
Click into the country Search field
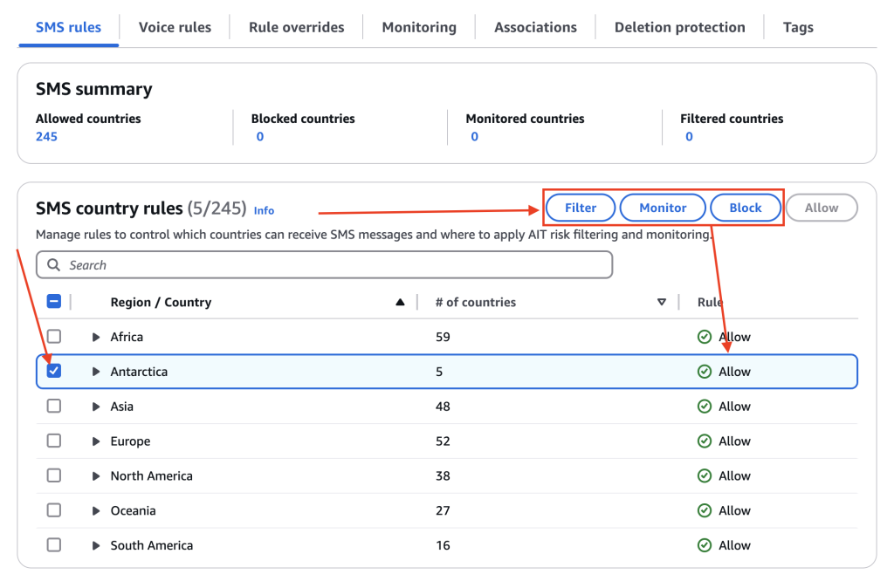(x=332, y=265)
